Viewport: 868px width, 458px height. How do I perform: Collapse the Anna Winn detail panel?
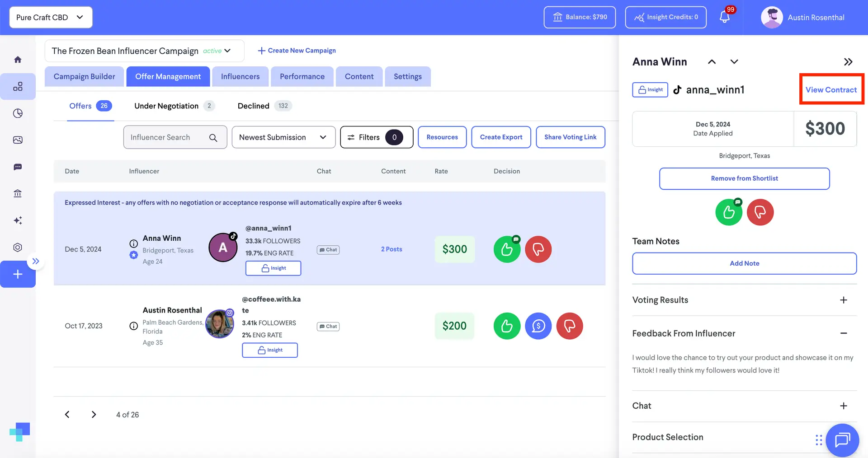[x=849, y=61]
